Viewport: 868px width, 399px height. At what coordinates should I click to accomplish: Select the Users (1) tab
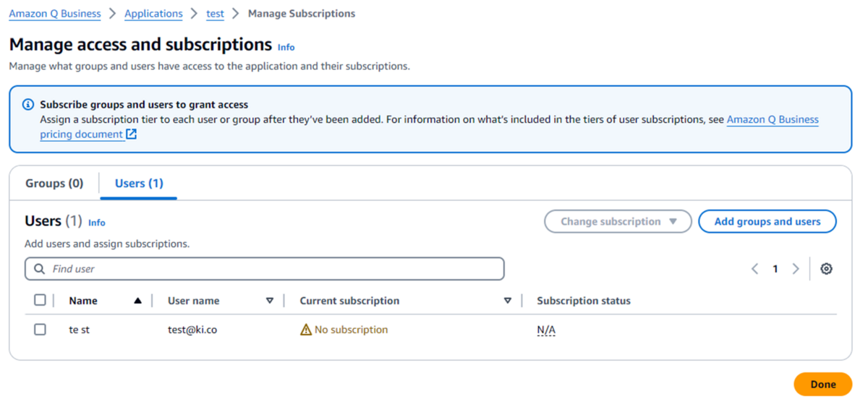[x=139, y=184]
